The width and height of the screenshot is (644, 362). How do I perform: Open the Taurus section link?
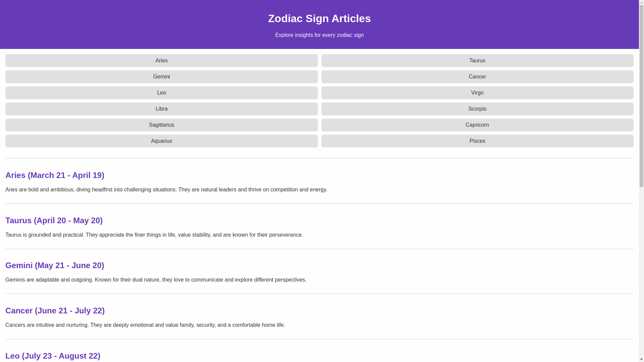[477, 61]
